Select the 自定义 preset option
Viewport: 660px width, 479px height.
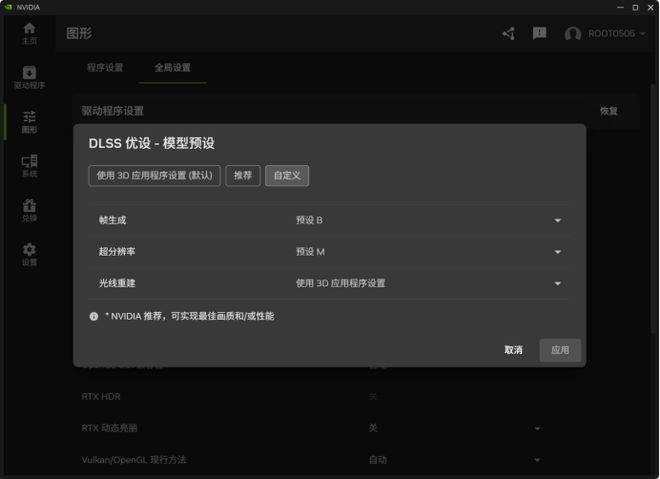pyautogui.click(x=287, y=176)
